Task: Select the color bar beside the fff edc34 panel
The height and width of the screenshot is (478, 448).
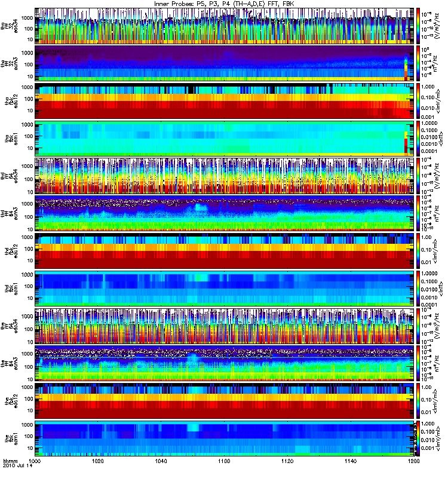Action: click(418, 326)
